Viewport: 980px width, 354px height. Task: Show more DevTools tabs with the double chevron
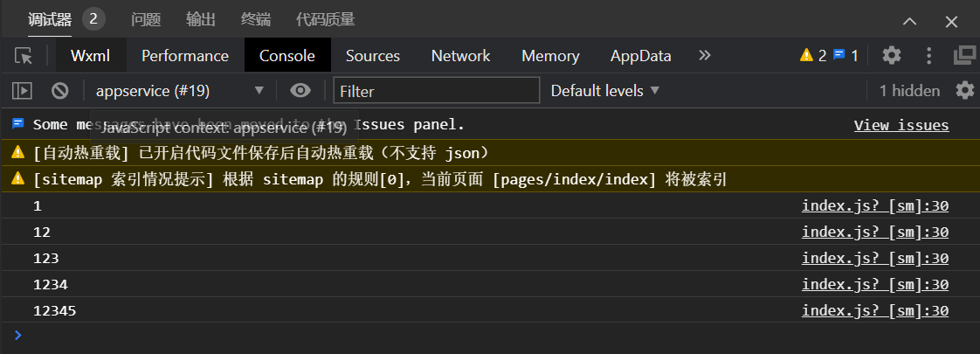704,56
